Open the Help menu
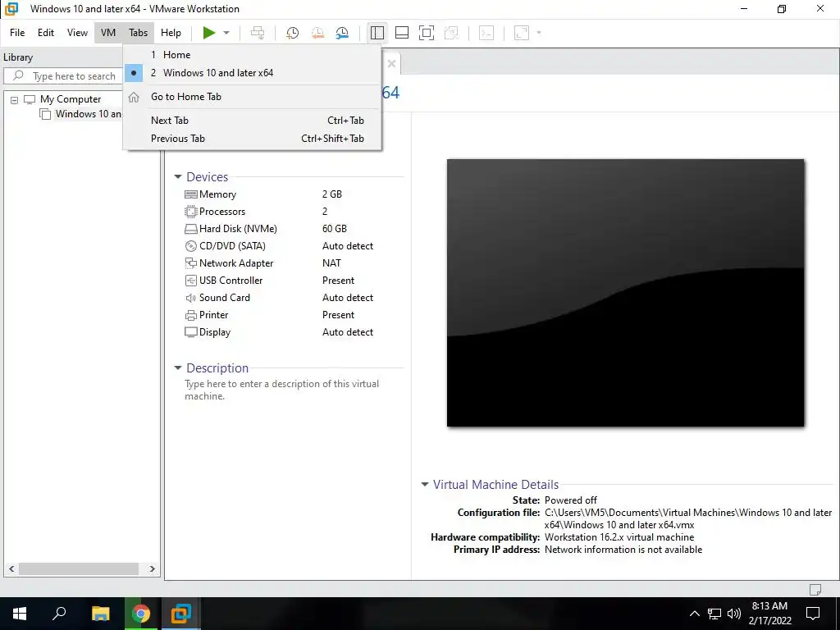 click(171, 33)
